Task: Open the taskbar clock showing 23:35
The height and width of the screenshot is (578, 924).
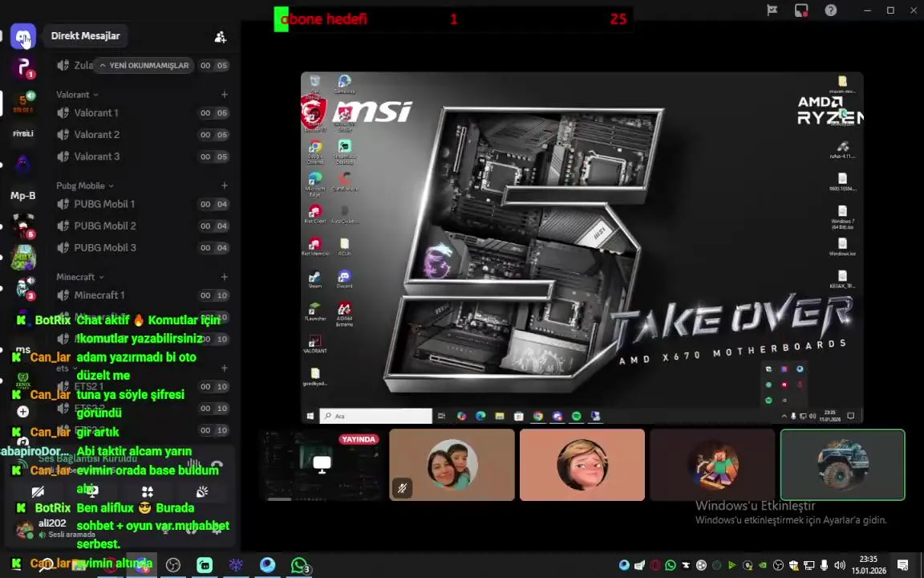Action: pos(869,565)
